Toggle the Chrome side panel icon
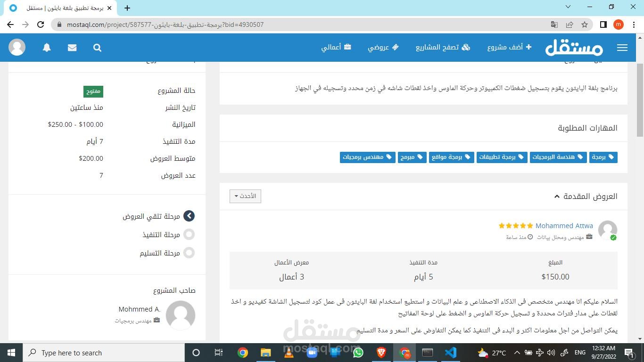Screen dimensions: 644x362 click(x=603, y=25)
